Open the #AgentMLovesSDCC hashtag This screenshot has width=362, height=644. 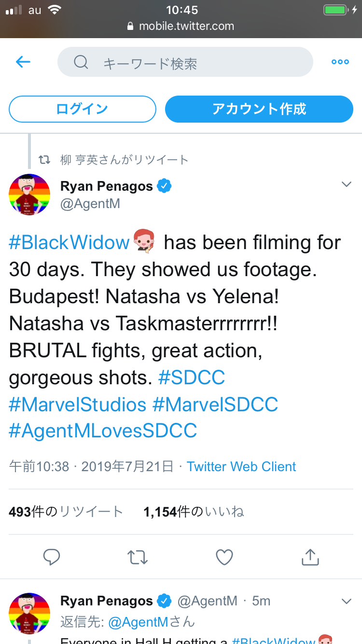point(103,431)
